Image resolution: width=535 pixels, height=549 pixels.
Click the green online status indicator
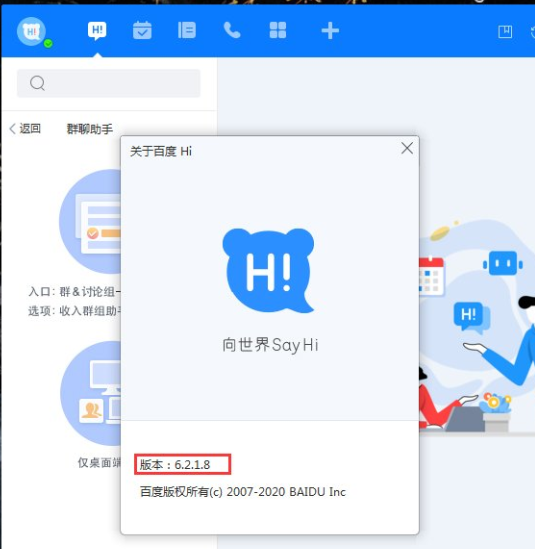48,43
